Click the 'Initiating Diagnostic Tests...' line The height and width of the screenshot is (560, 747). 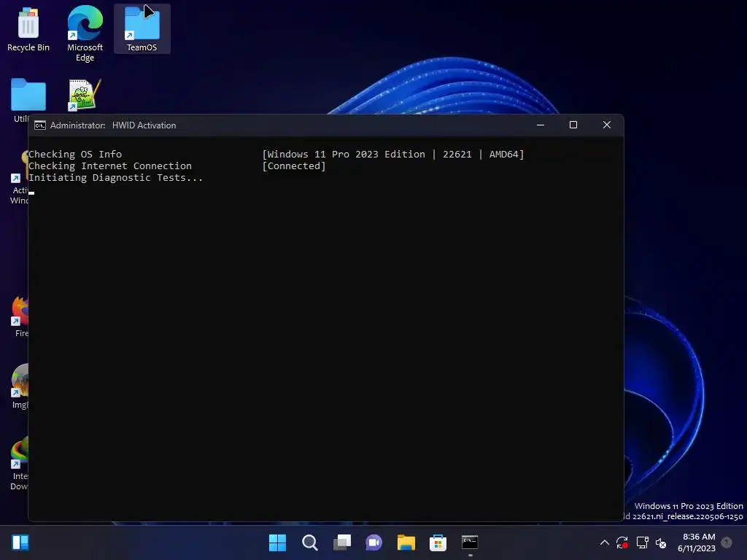pos(116,178)
